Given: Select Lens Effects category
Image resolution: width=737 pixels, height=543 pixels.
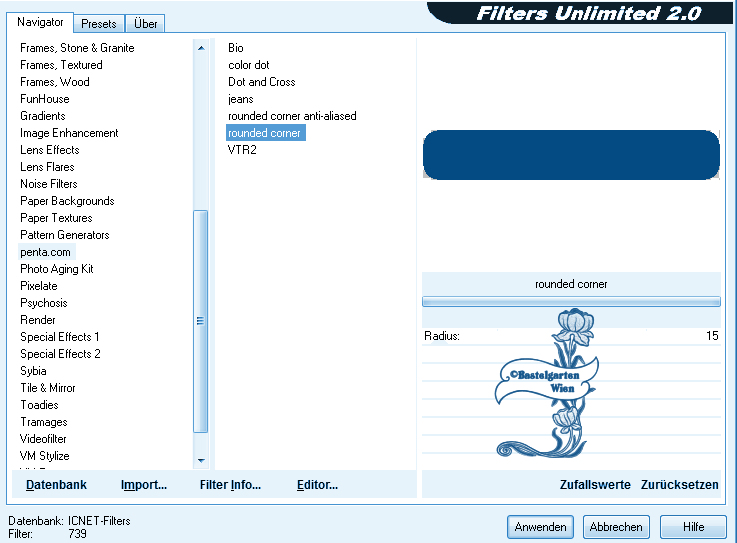Looking at the screenshot, I should [50, 150].
